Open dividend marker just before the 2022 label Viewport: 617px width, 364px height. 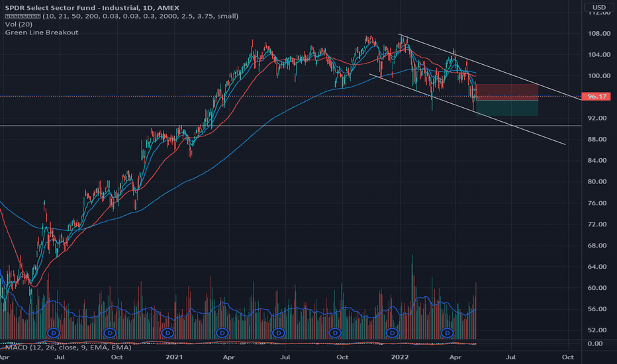391,333
